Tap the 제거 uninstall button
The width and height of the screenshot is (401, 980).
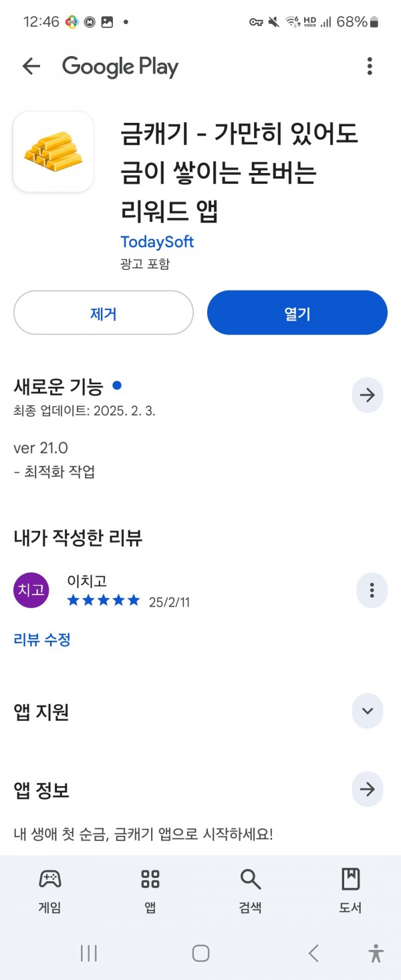104,313
